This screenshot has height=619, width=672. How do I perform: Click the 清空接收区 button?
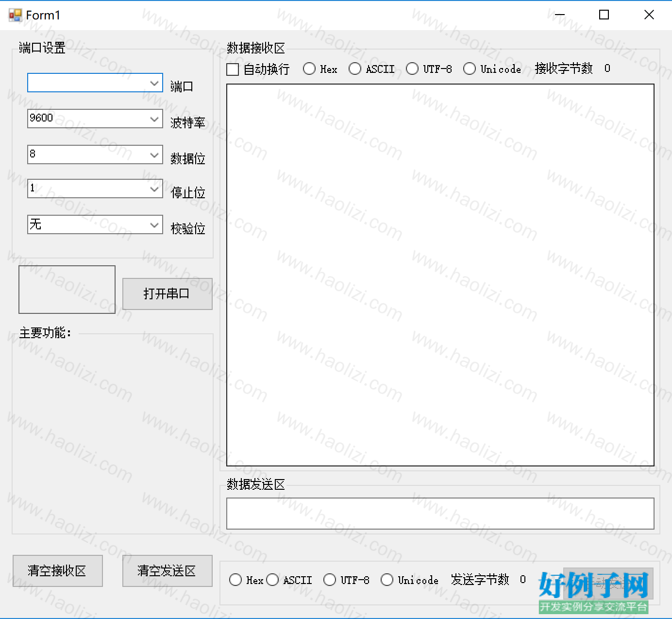coord(58,571)
